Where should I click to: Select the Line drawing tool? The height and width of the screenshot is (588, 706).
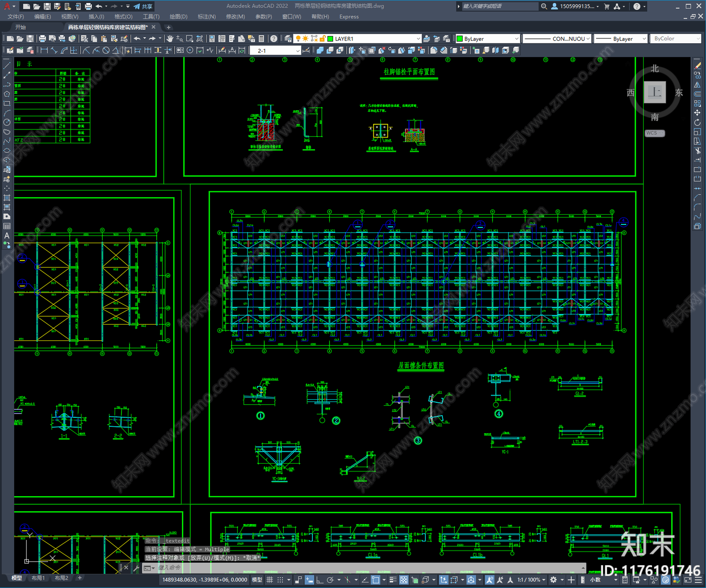tap(7, 65)
